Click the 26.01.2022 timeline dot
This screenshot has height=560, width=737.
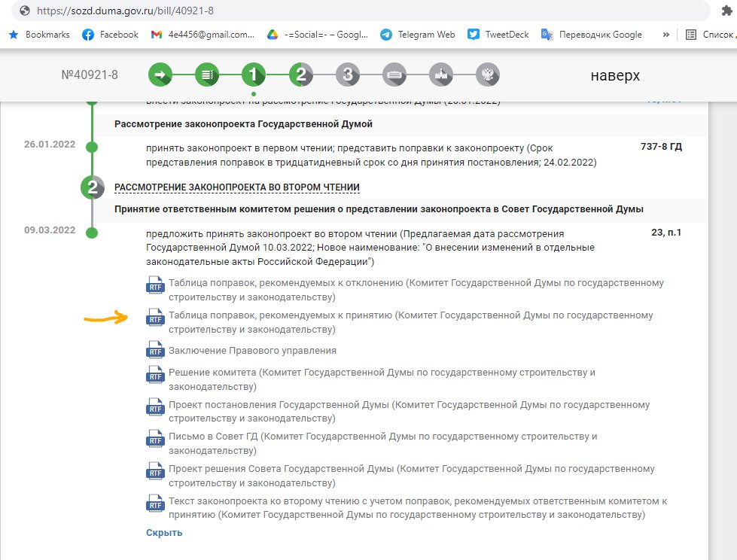pos(92,147)
